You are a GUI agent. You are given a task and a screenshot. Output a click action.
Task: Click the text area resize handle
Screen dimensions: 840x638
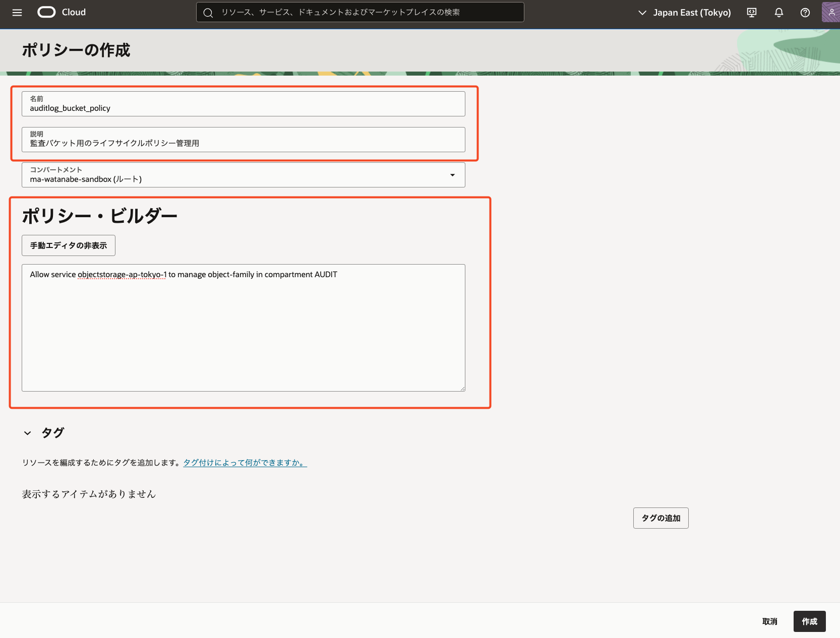pos(462,389)
